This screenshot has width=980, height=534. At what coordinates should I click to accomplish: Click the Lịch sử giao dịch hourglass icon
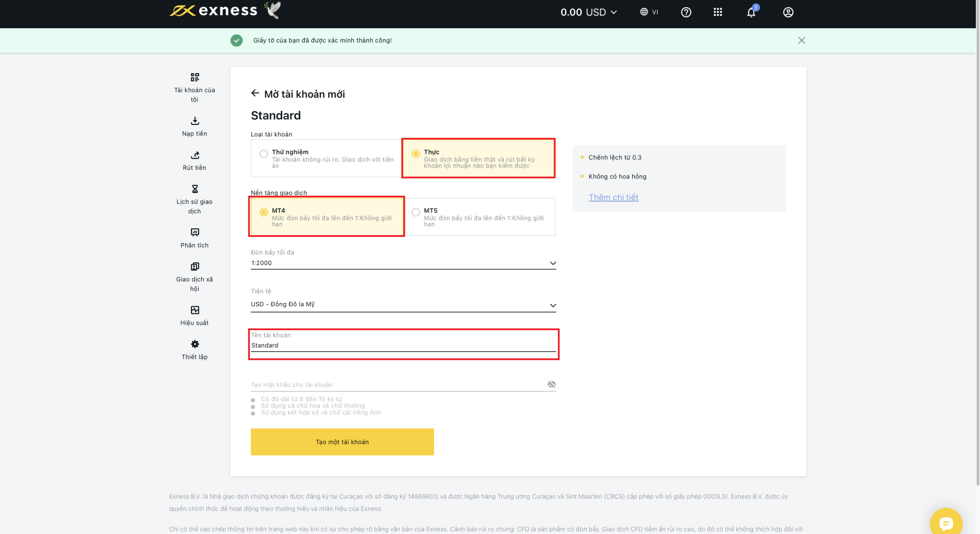click(195, 189)
